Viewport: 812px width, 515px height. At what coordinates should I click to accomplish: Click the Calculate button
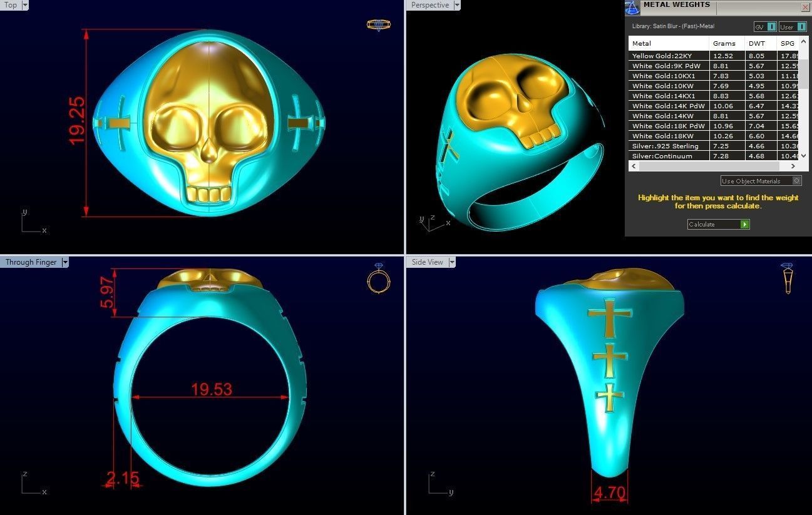click(x=718, y=224)
